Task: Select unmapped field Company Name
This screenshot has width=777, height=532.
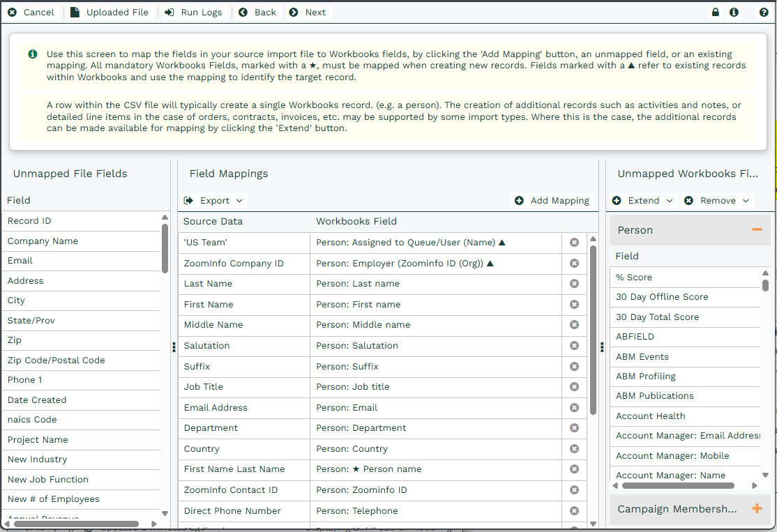Action: (81, 241)
